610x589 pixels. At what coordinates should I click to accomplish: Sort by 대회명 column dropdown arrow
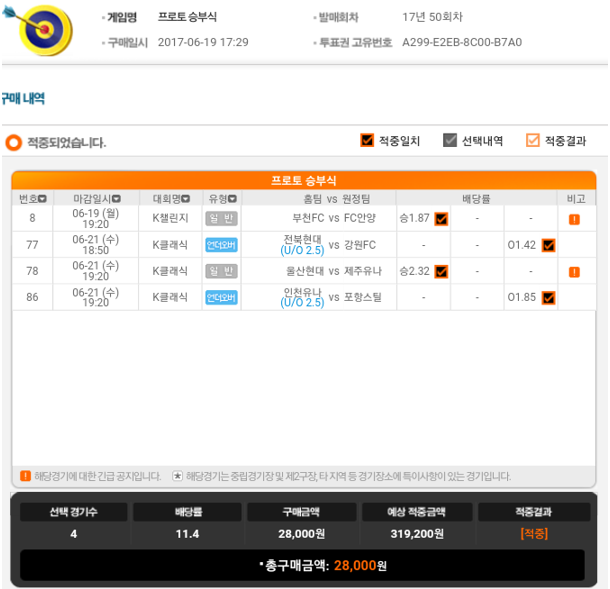tap(186, 199)
